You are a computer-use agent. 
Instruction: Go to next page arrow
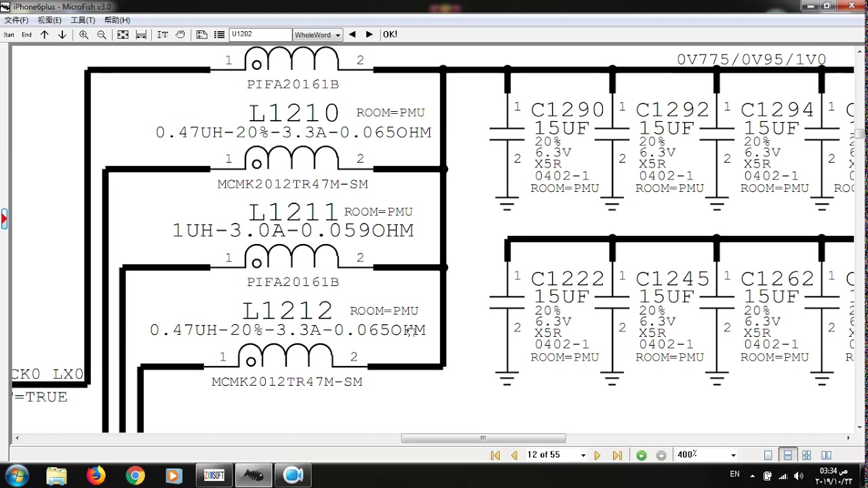[x=597, y=455]
